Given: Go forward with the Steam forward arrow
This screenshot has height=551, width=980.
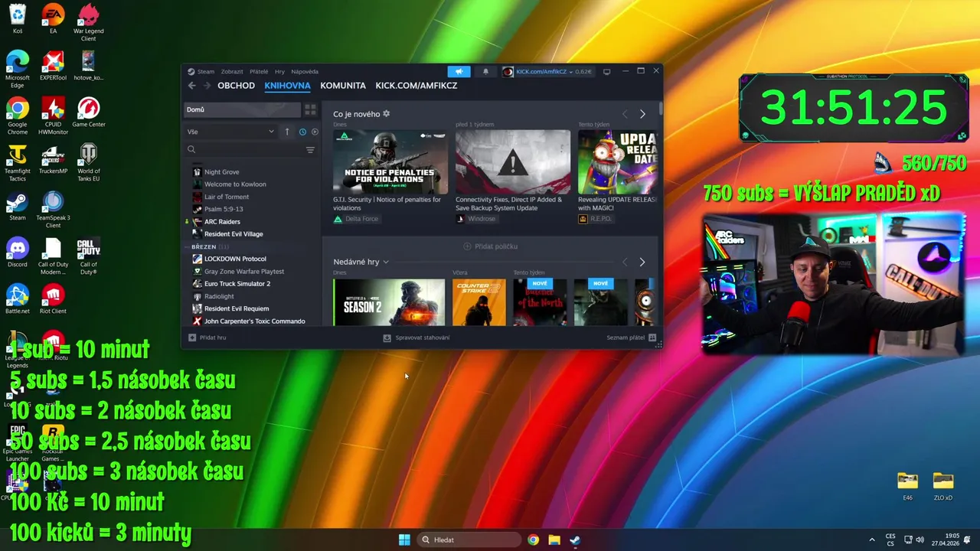Looking at the screenshot, I should 207,86.
